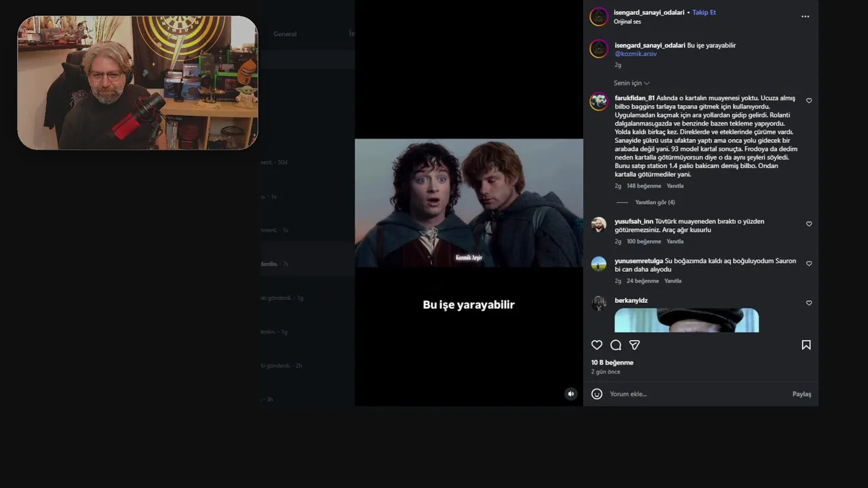Like yunusemretulga's comment

[809, 264]
